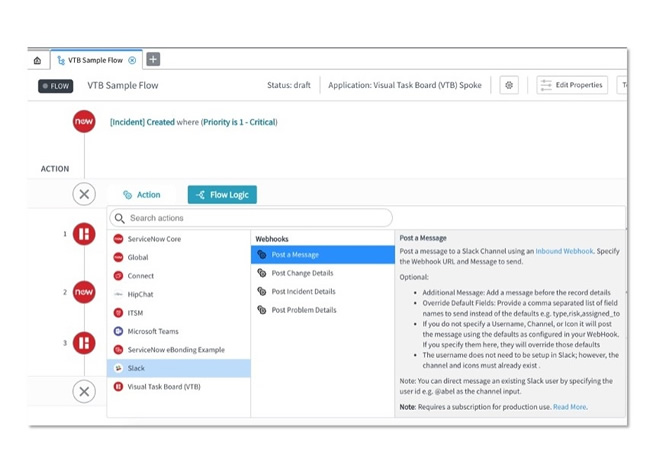Select the Post Incident Details action
650x470 pixels.
coord(323,291)
